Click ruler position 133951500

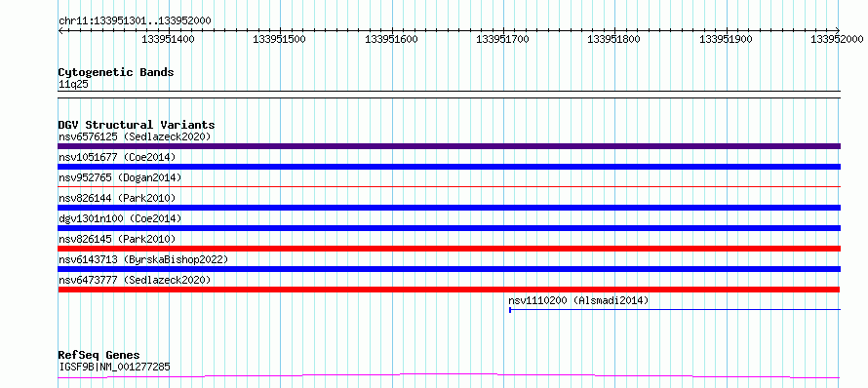[280, 39]
